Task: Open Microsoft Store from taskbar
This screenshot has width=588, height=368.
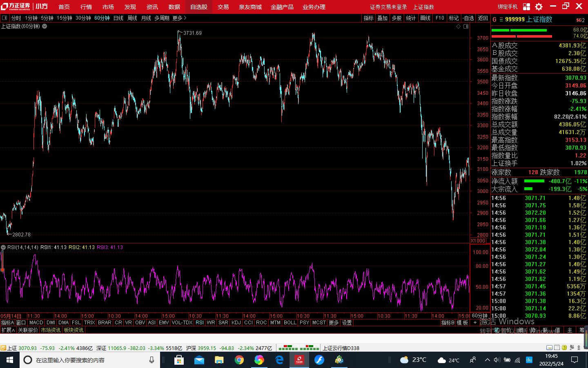Action: point(179,360)
